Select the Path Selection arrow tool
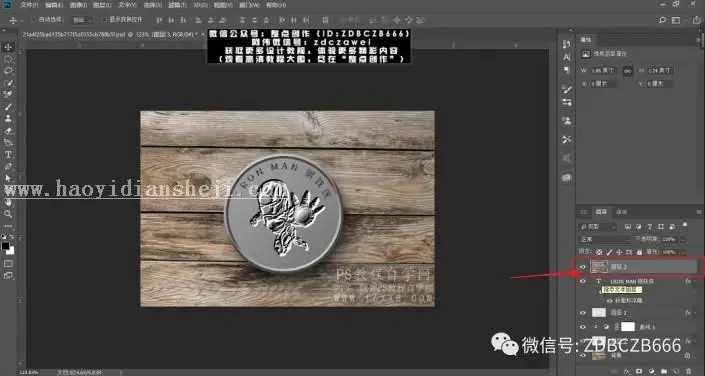Image resolution: width=705 pixels, height=376 pixels. (x=8, y=178)
